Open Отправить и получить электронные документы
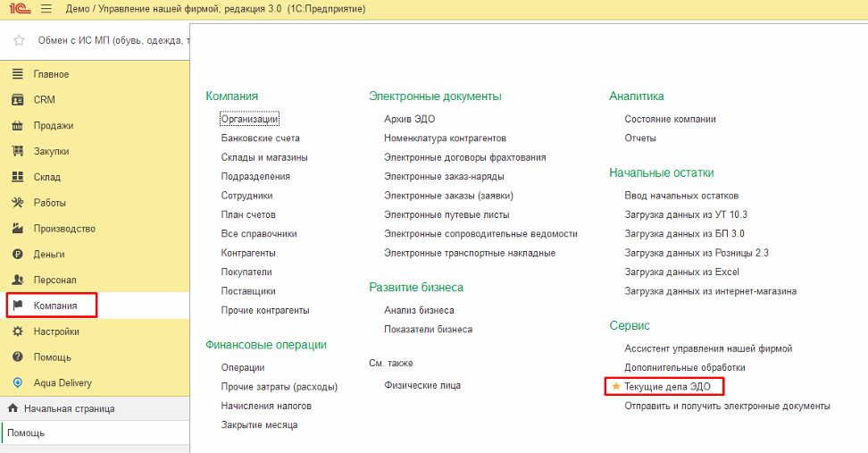868x453 pixels. pos(728,406)
